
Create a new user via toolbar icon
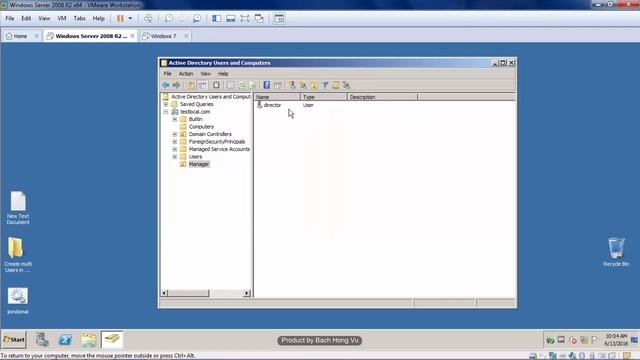click(292, 85)
